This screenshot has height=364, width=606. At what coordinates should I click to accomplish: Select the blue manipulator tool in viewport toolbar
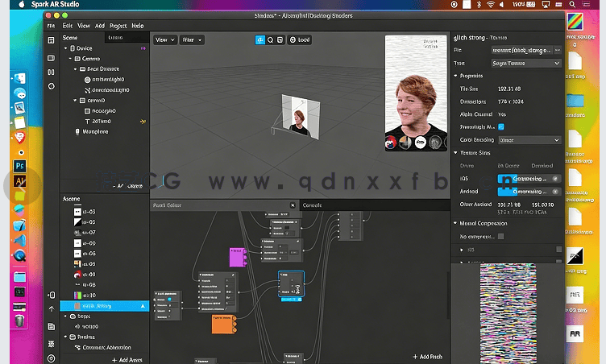260,39
